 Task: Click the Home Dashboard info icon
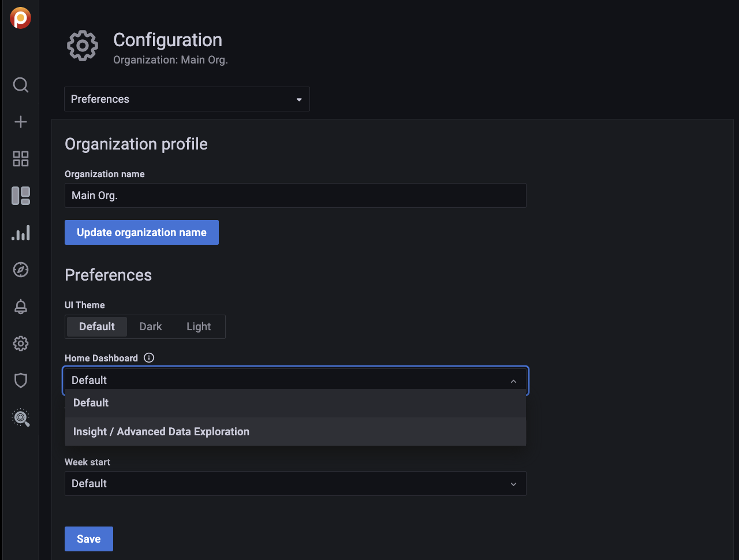[x=149, y=358]
